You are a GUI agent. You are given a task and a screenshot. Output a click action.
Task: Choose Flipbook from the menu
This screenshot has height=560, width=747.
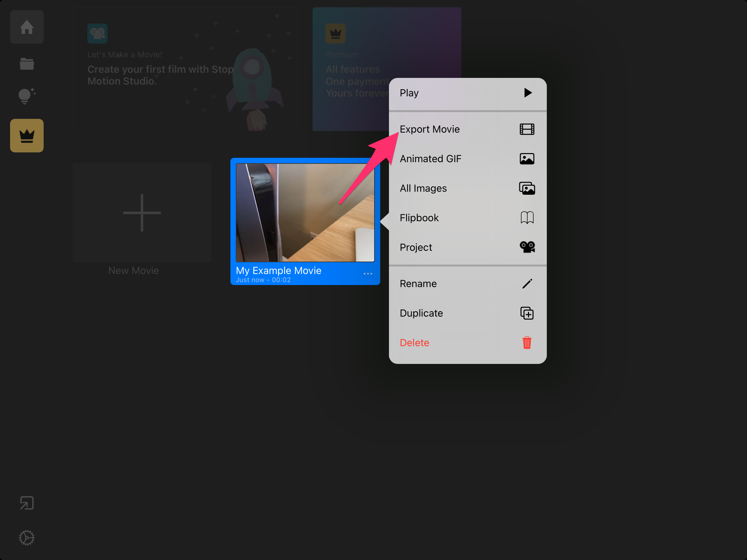coord(419,218)
